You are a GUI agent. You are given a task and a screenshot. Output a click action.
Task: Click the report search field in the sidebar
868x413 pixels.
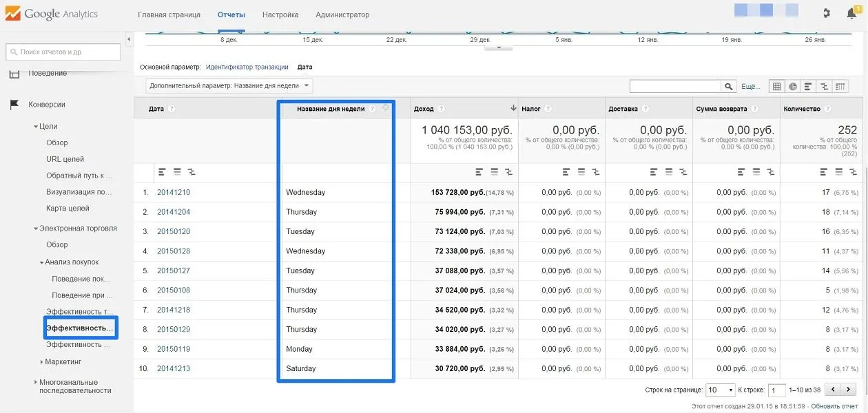(x=63, y=52)
